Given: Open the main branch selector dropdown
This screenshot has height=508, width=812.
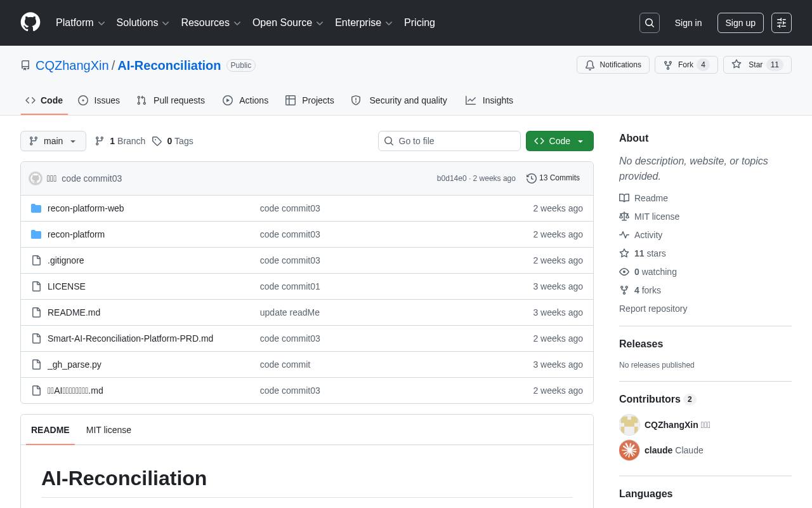Looking at the screenshot, I should (53, 141).
